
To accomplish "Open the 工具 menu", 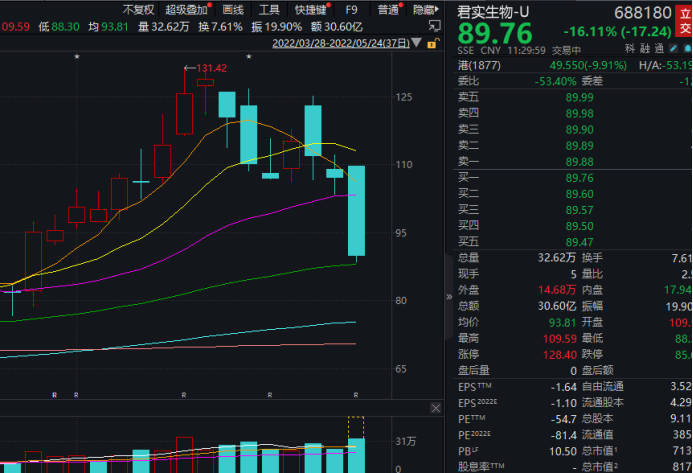I will [270, 9].
